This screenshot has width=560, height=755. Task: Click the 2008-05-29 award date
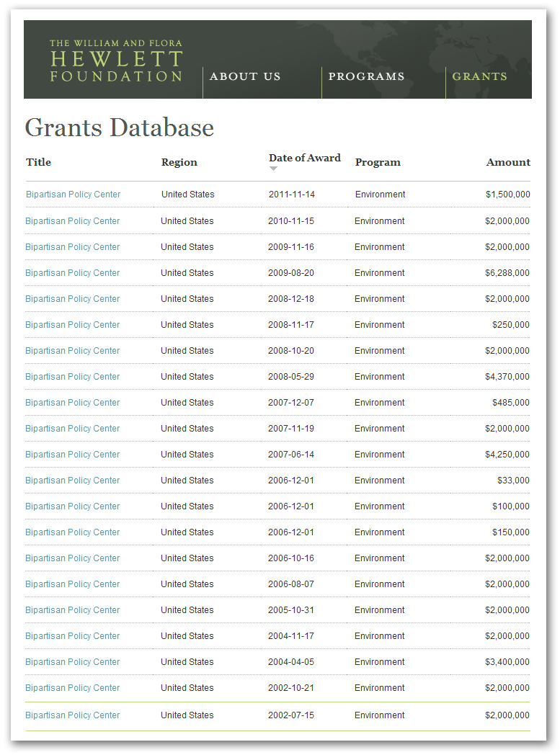click(291, 377)
